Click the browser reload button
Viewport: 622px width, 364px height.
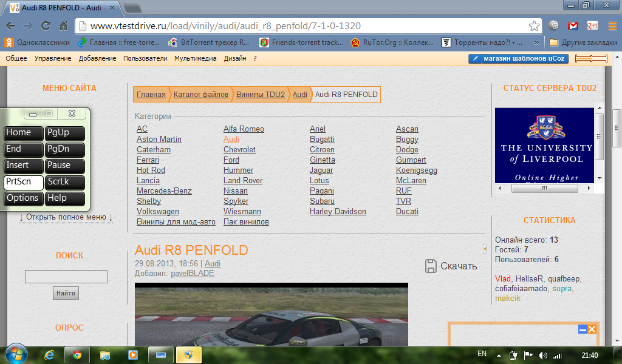[x=46, y=26]
